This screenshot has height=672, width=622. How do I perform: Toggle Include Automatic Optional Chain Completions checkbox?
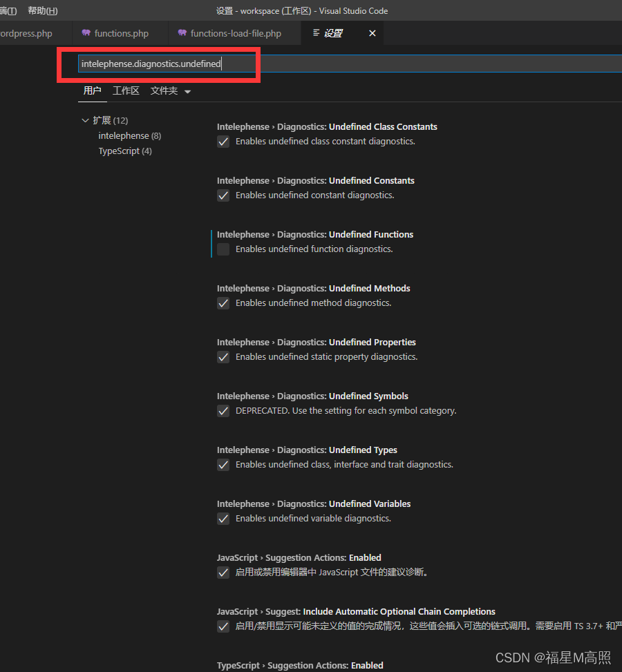pyautogui.click(x=223, y=626)
